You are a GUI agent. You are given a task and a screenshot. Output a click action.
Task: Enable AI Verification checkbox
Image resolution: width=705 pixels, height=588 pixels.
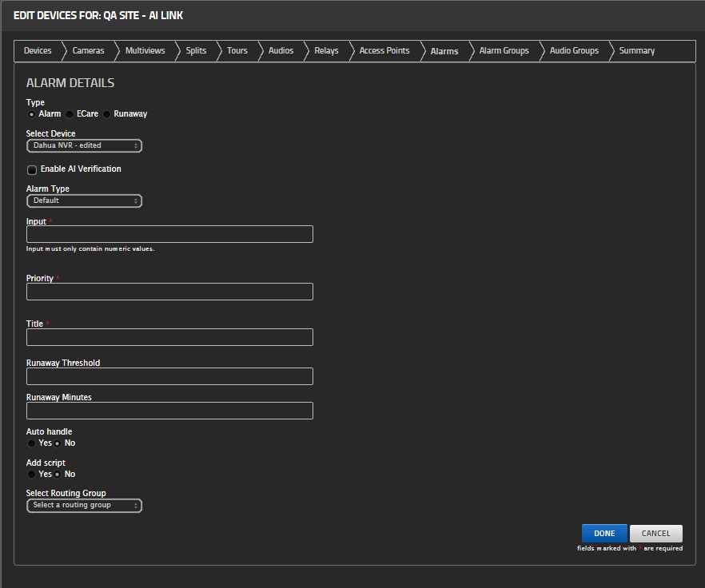pyautogui.click(x=32, y=169)
